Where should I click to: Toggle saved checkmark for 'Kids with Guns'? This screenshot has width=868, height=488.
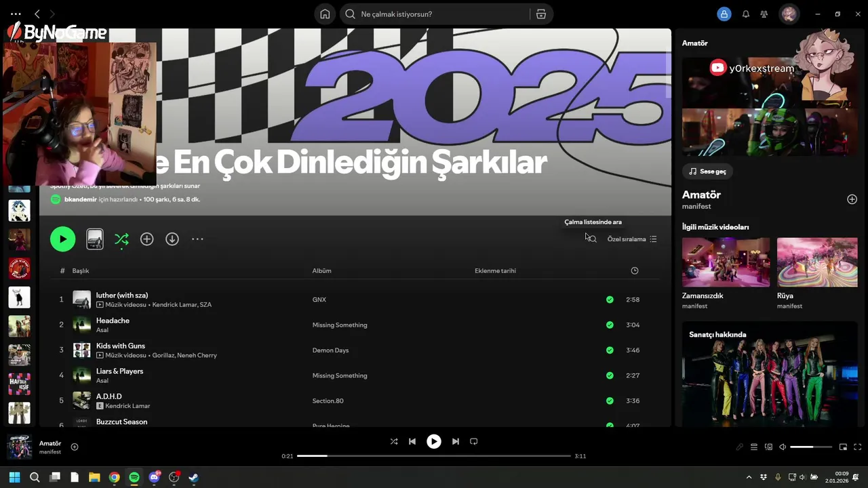610,350
